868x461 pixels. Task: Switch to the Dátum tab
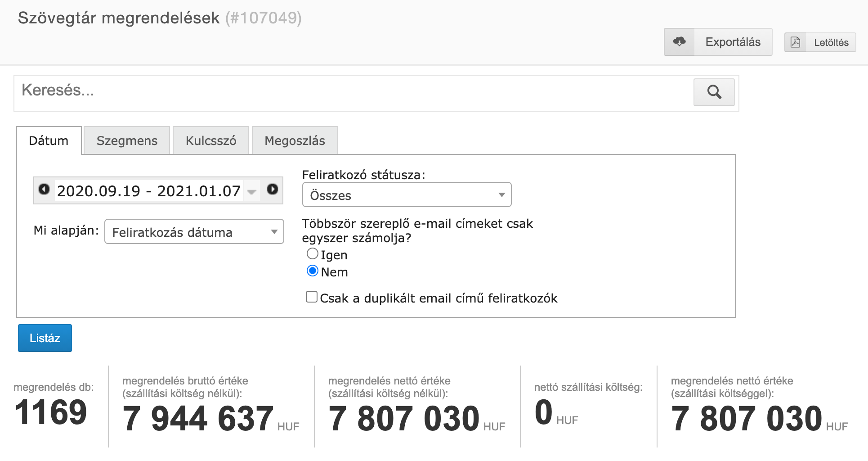pos(49,140)
